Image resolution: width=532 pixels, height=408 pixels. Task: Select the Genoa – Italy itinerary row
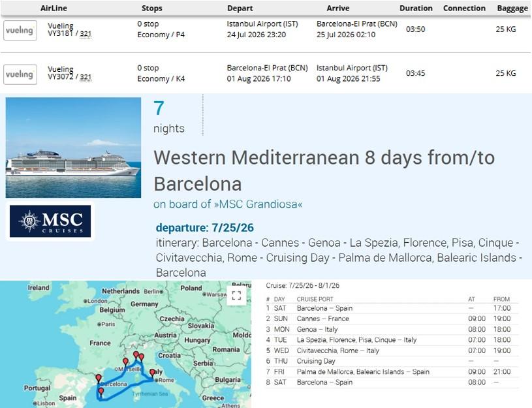(392, 329)
